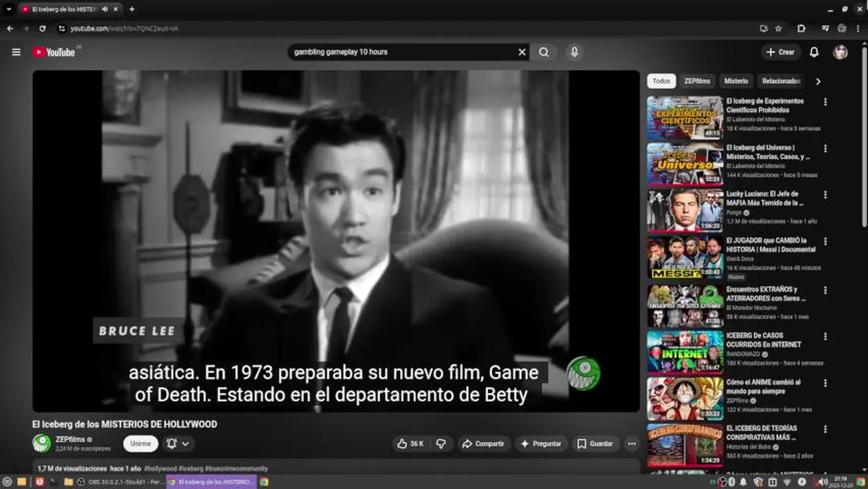The height and width of the screenshot is (489, 868).
Task: Open the account avatar menu
Action: 841,52
